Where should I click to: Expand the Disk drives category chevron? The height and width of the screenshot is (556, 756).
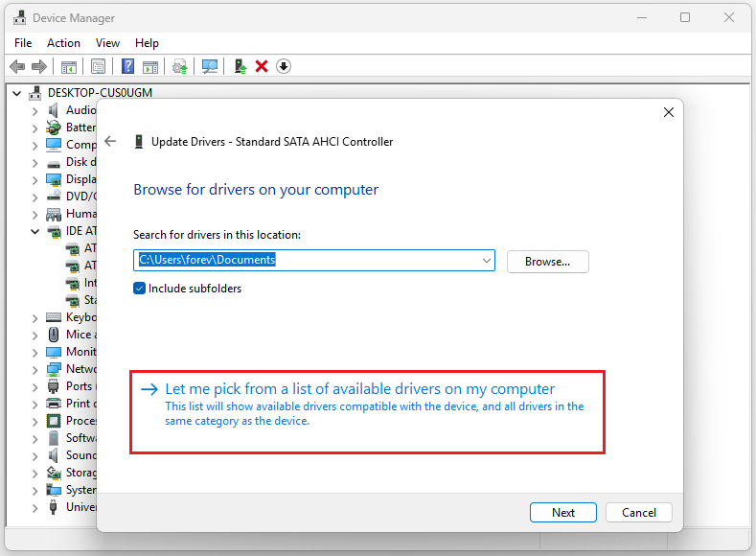pos(34,163)
